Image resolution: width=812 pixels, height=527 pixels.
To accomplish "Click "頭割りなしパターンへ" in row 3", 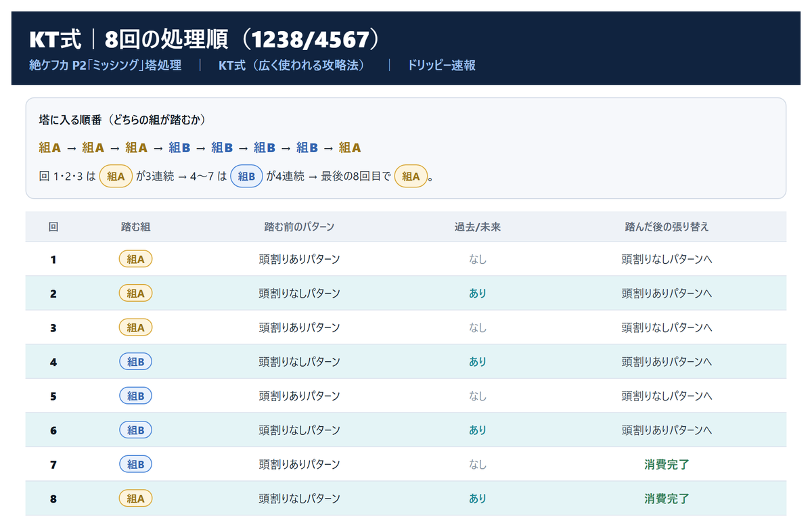I will (667, 327).
